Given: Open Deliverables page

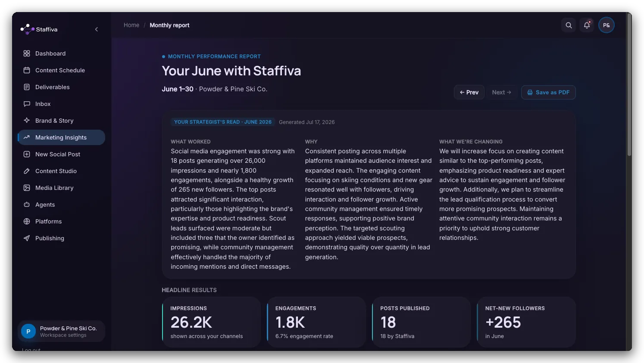Looking at the screenshot, I should coord(61,87).
